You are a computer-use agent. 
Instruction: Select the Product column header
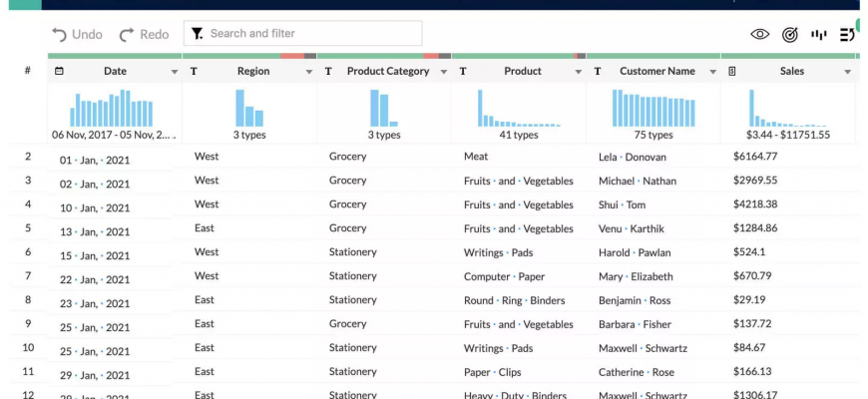[522, 72]
